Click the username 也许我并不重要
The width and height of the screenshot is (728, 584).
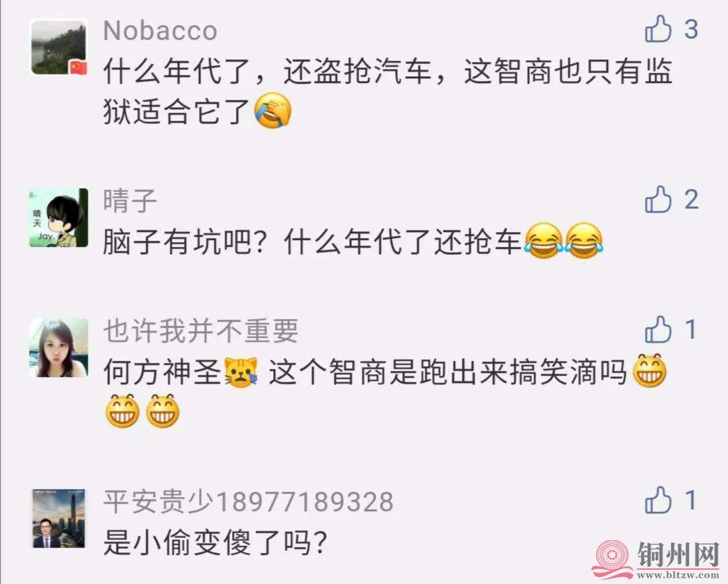coord(201,331)
